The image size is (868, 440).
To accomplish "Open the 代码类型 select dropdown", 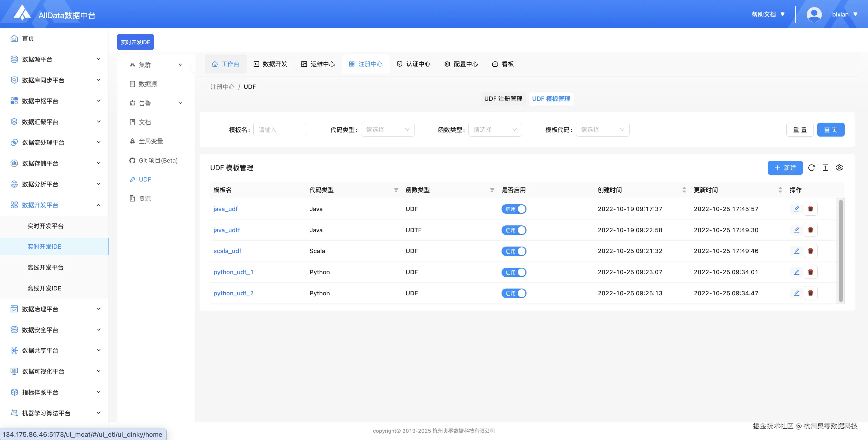I will click(388, 130).
